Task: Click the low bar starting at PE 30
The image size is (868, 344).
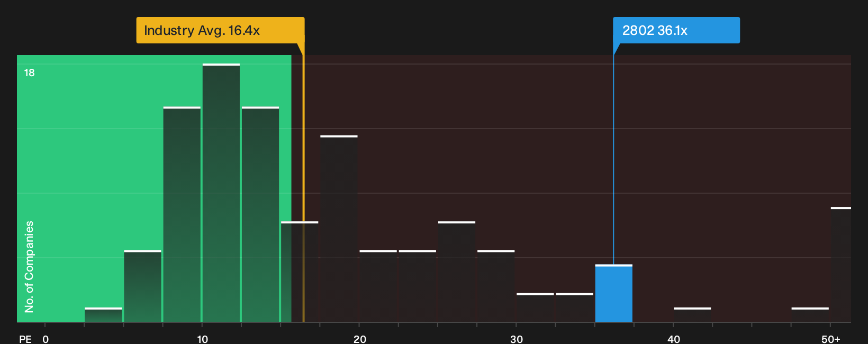Action: coord(535,307)
